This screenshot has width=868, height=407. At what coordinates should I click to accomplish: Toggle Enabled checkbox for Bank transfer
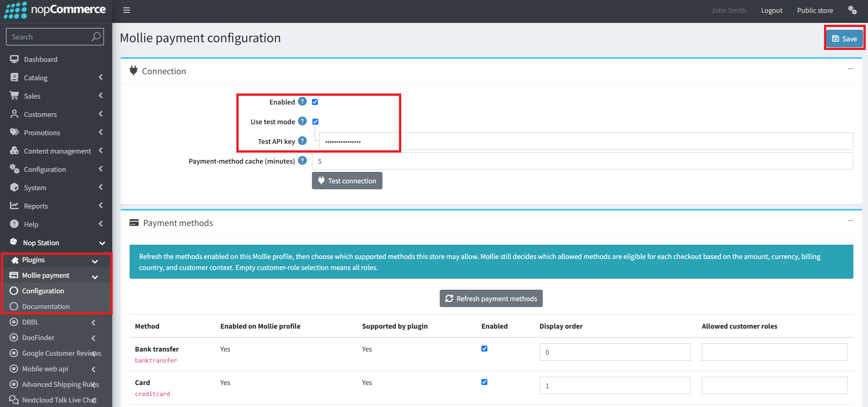[484, 348]
